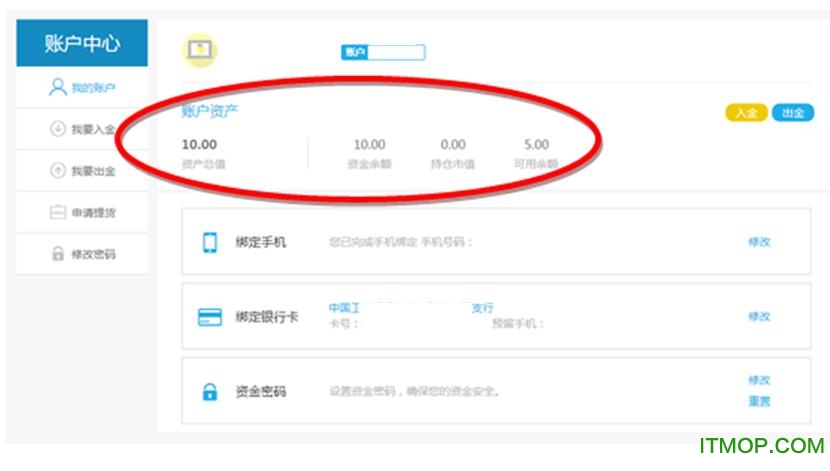Click 重置 in the 资金密码 row

tap(759, 401)
